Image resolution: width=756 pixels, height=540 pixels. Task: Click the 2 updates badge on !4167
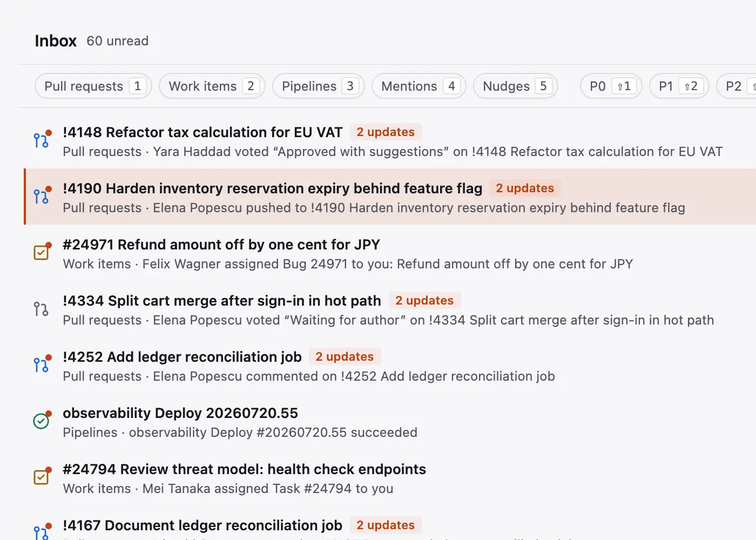click(x=386, y=525)
